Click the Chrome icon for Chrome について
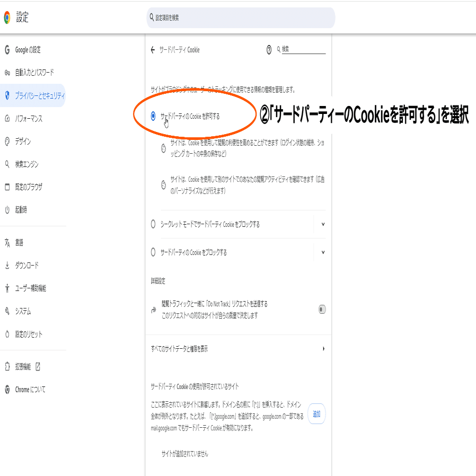Viewport: 476px width, 476px height. tap(7, 390)
